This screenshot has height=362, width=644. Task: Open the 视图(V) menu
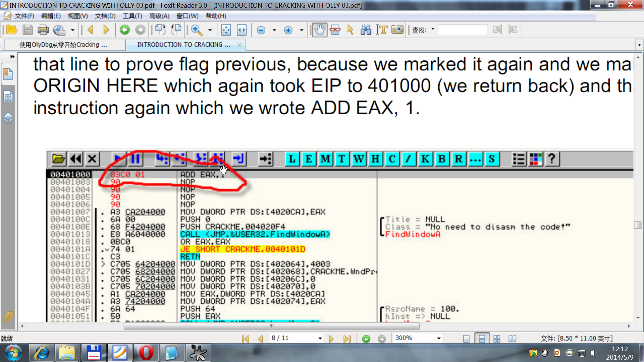(77, 16)
